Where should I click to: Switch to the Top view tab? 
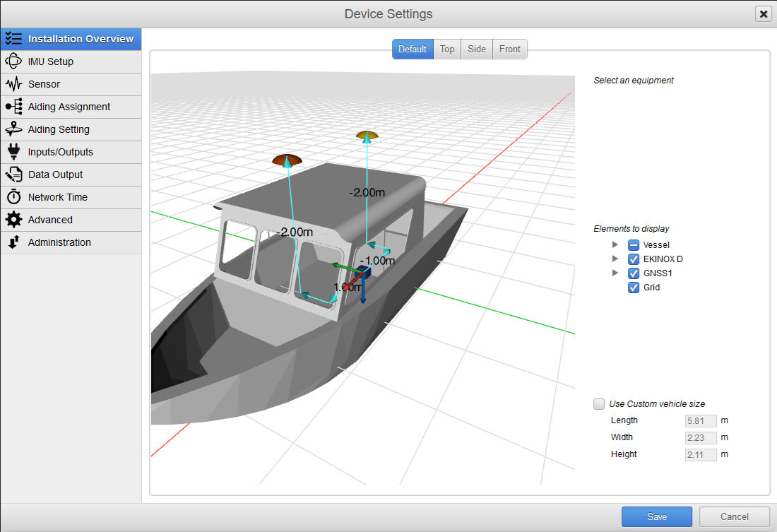[447, 49]
